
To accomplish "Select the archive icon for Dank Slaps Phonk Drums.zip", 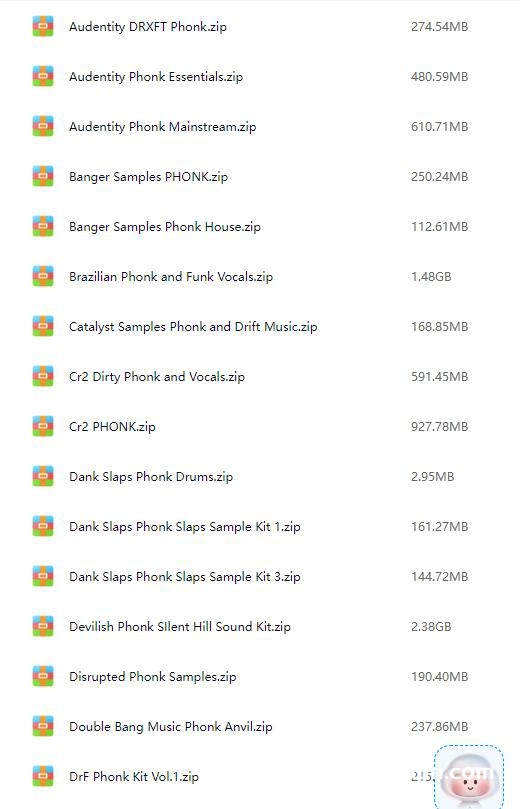I will coord(43,477).
